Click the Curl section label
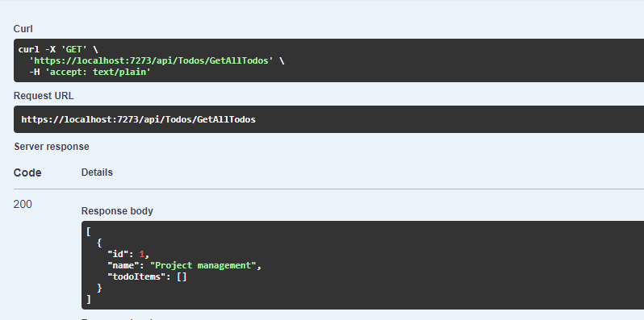644x320 pixels. click(23, 29)
